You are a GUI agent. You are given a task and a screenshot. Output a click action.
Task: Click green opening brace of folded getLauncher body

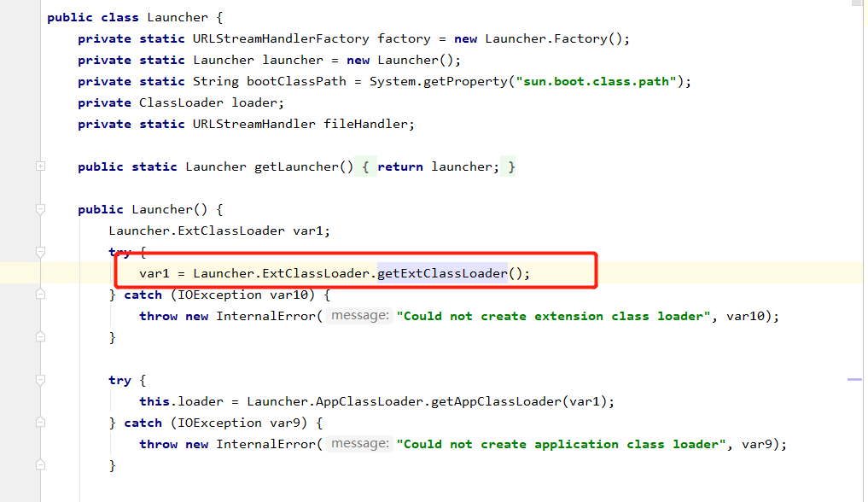point(365,166)
